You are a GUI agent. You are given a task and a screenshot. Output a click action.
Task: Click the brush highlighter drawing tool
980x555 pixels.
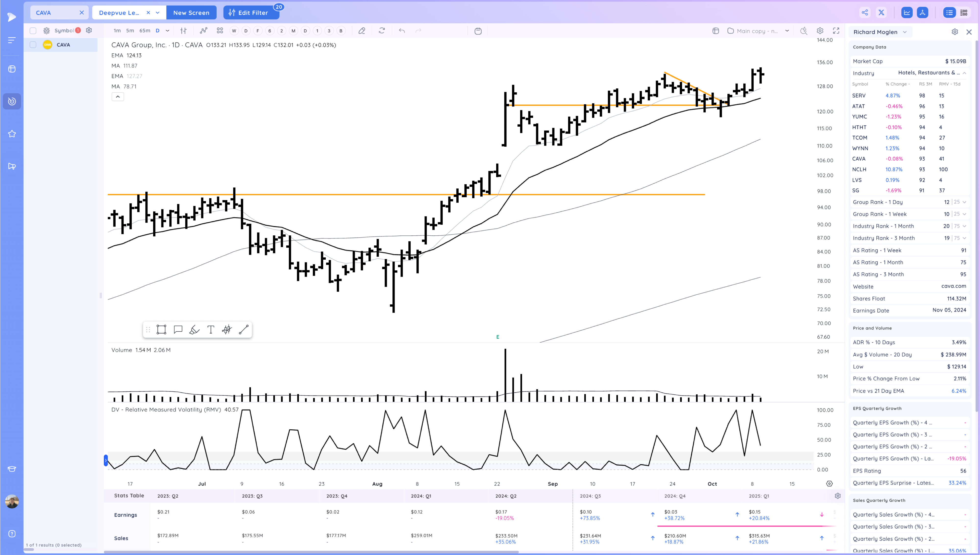(194, 330)
